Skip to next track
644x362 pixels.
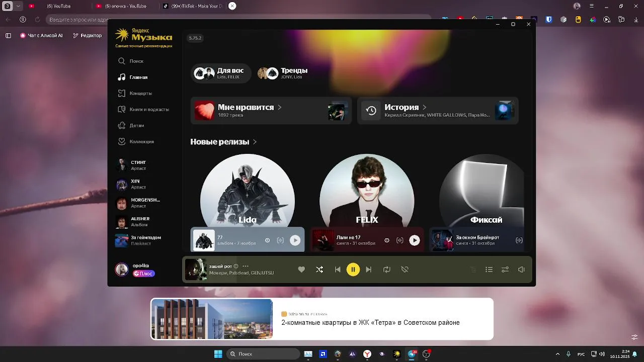(369, 269)
